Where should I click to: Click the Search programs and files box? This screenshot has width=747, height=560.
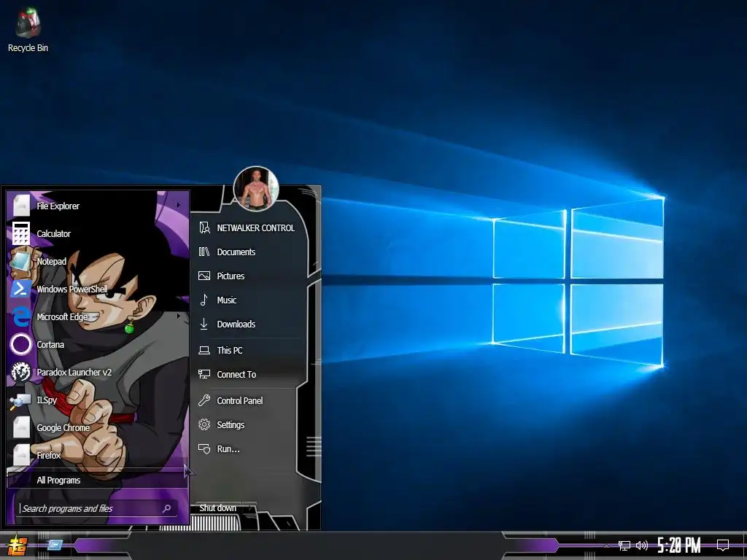(x=97, y=508)
